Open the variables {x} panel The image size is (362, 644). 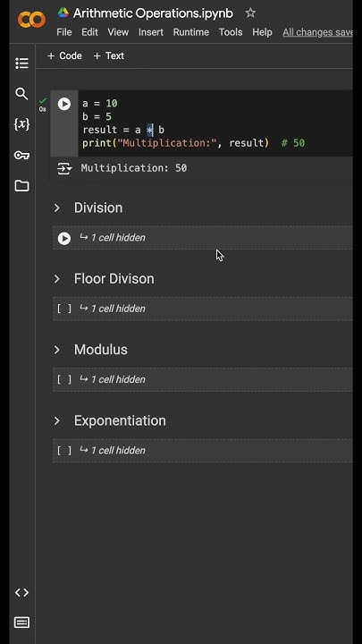(21, 124)
